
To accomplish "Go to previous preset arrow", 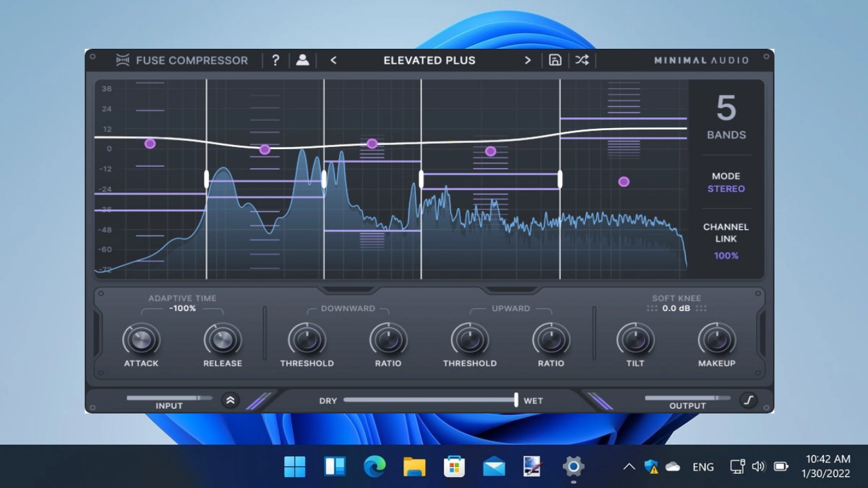I will pos(333,60).
